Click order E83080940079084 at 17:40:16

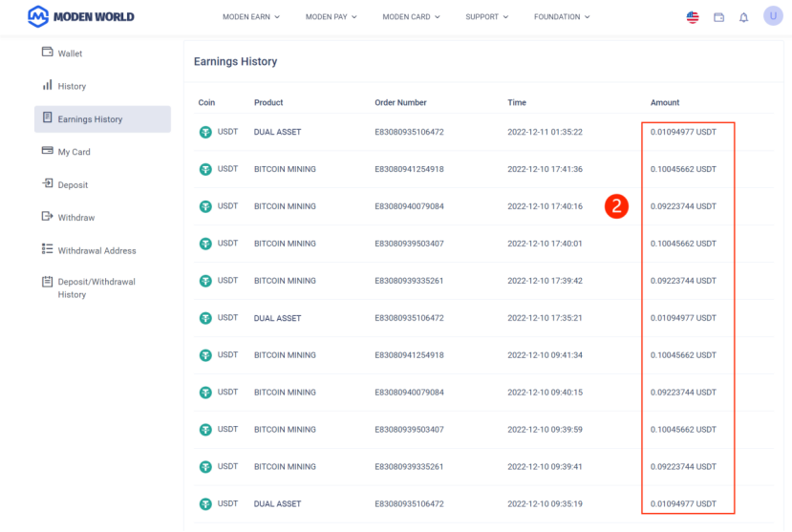tap(409, 206)
